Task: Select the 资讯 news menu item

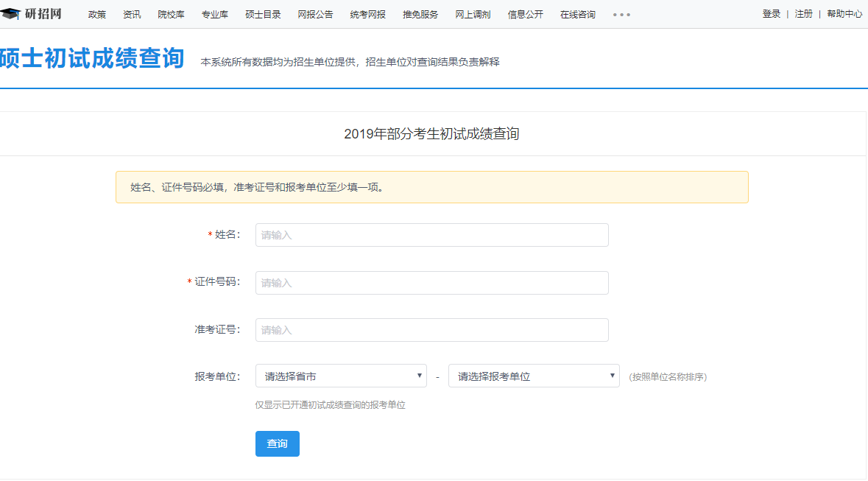Action: pyautogui.click(x=131, y=13)
